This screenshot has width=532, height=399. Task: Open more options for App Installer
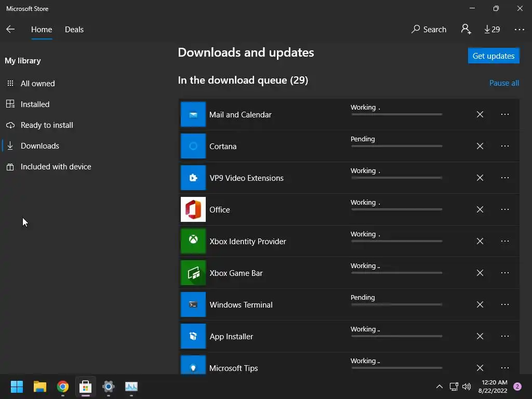[x=505, y=336]
